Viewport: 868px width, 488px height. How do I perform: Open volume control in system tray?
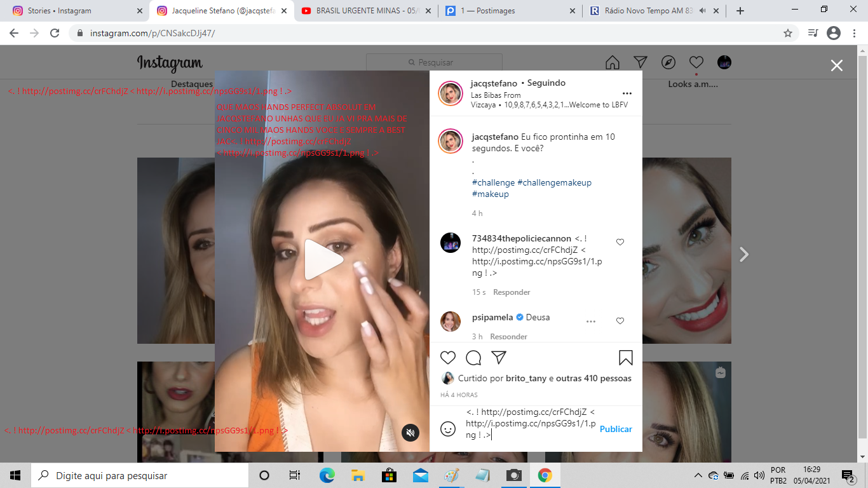[759, 475]
